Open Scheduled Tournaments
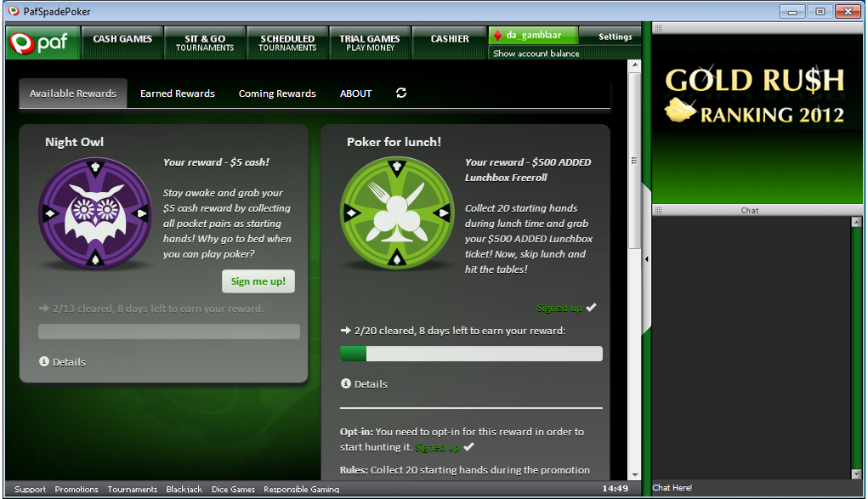The height and width of the screenshot is (499, 868). [x=287, y=43]
